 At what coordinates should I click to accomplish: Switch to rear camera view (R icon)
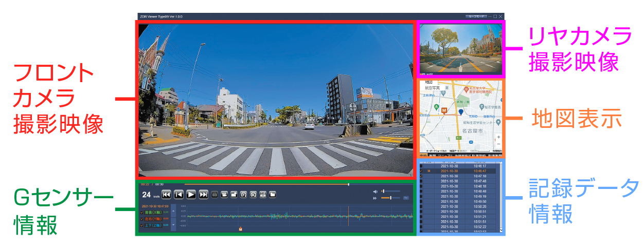pyautogui.click(x=254, y=195)
